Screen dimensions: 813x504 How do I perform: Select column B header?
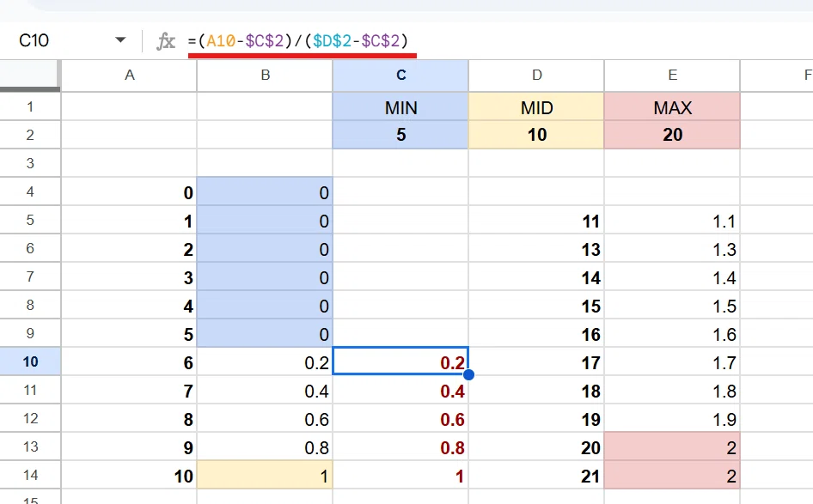[x=265, y=76]
